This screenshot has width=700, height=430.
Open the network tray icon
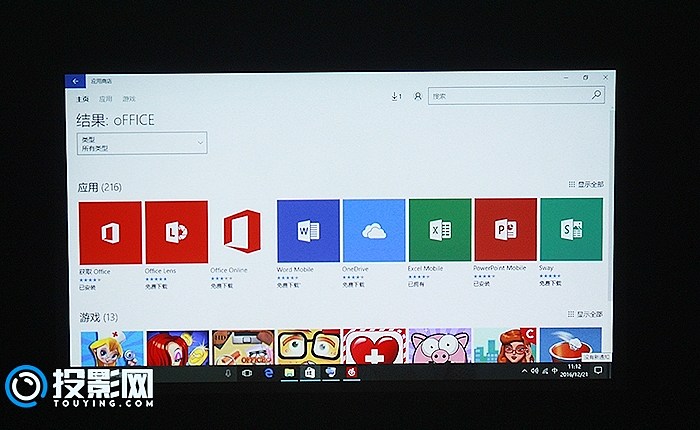(x=545, y=371)
